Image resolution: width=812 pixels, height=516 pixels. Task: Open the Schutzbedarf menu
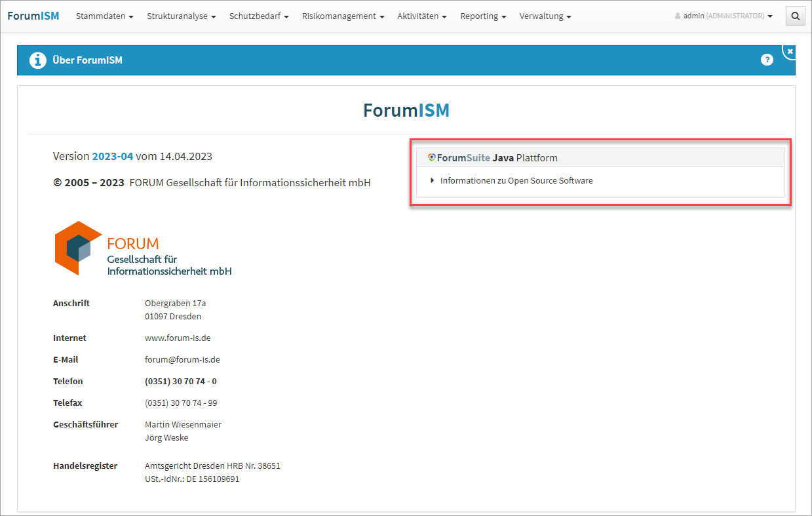pos(259,16)
